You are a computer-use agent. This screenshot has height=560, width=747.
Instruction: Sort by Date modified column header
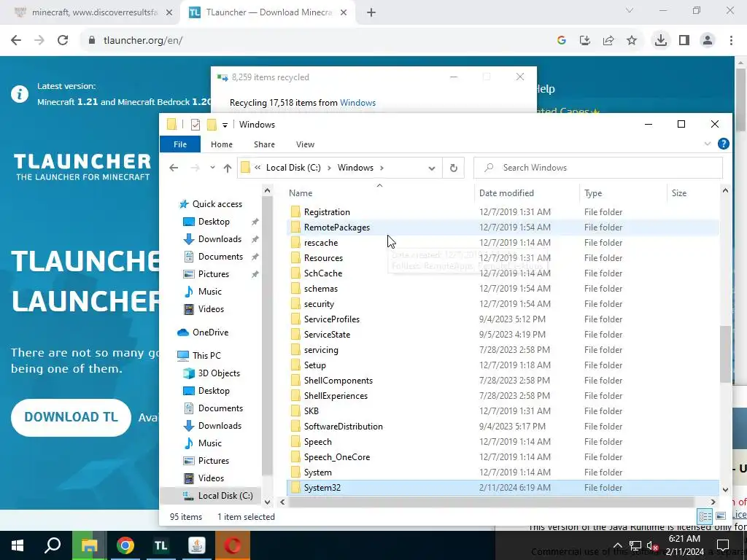pyautogui.click(x=527, y=192)
